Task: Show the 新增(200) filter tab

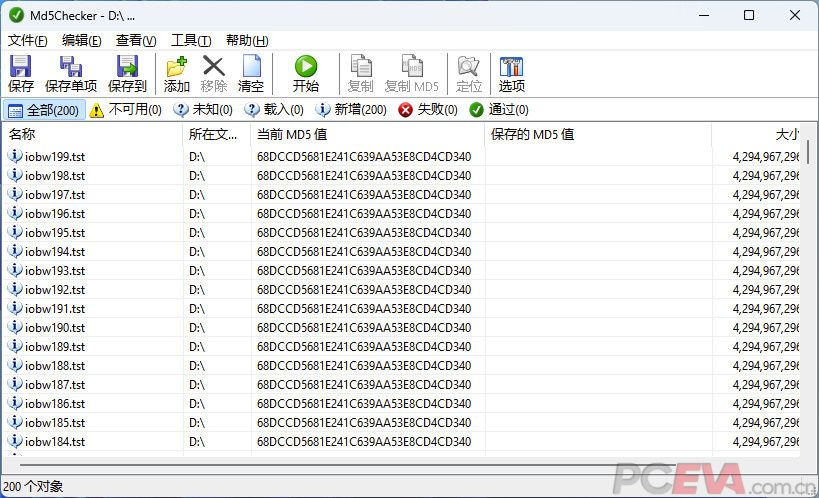Action: pyautogui.click(x=351, y=110)
